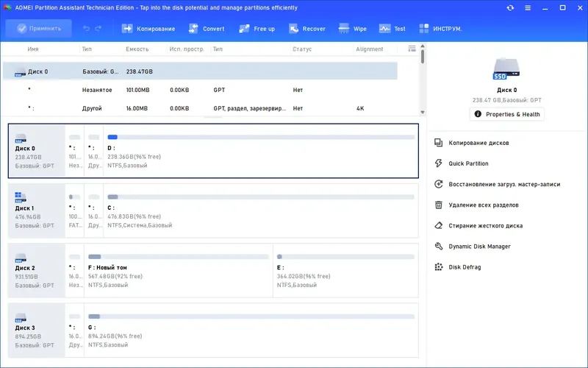The width and height of the screenshot is (588, 368).
Task: Open the Free up toolbar menu
Action: pos(257,29)
